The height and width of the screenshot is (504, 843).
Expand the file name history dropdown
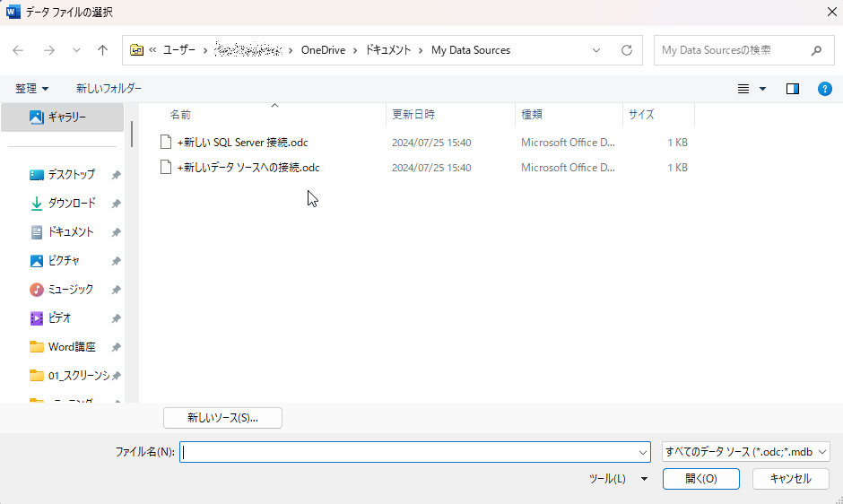point(642,452)
